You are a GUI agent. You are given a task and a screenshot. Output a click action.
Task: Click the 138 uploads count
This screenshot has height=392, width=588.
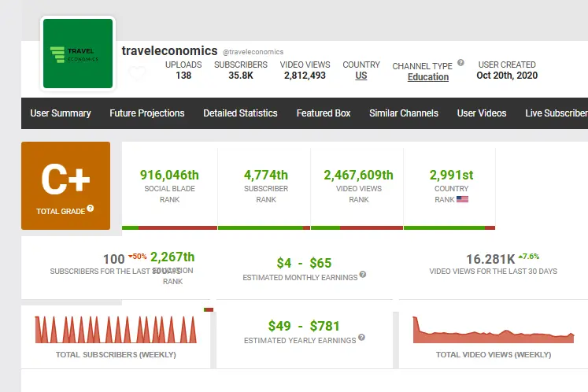tap(183, 76)
